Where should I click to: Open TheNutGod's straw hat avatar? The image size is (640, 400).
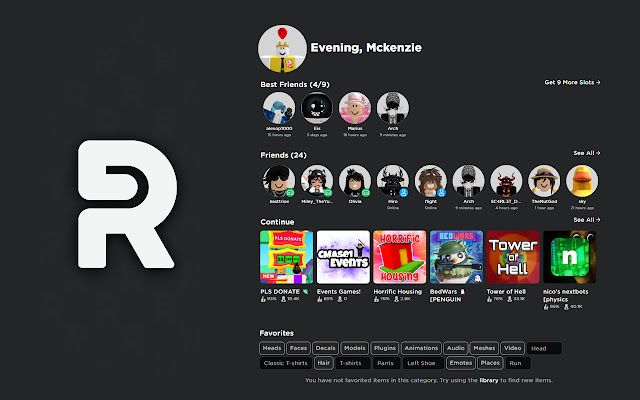tap(544, 181)
